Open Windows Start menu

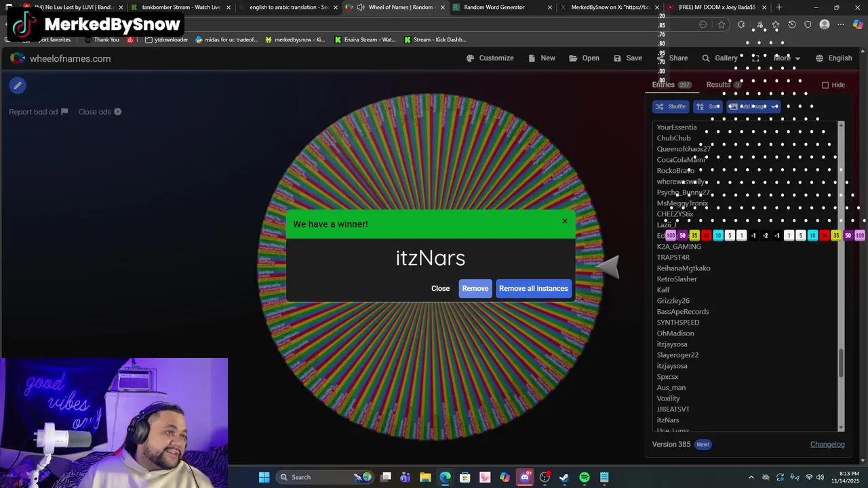(x=264, y=477)
